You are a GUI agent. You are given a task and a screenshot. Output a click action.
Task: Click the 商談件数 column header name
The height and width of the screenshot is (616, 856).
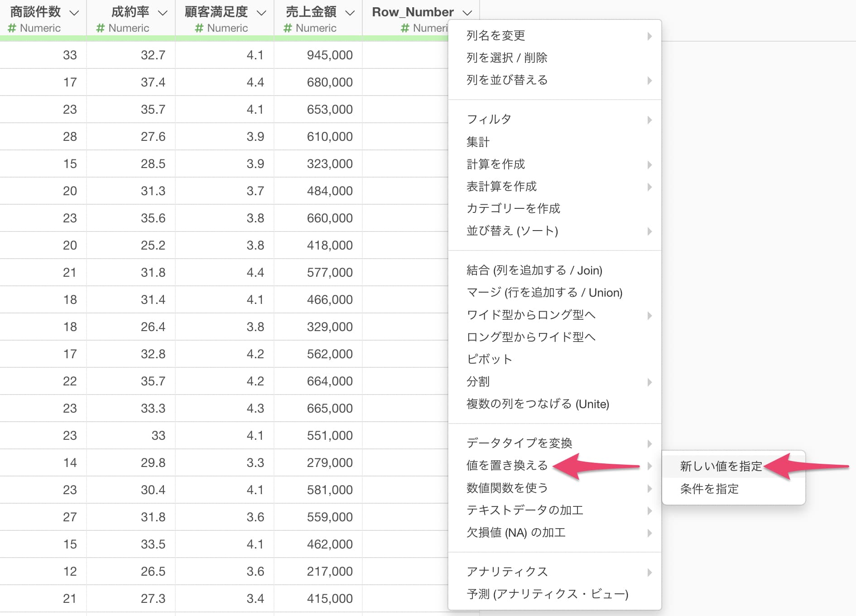point(35,12)
